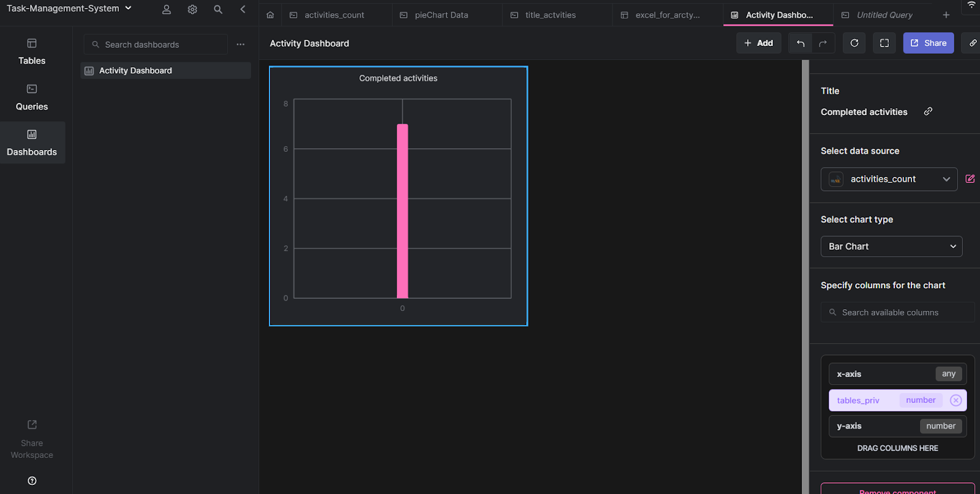The height and width of the screenshot is (494, 980).
Task: Open the Queries section
Action: point(32,97)
